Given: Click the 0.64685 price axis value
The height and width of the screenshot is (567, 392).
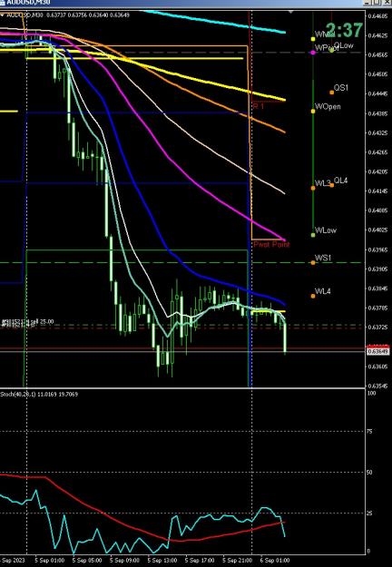Looking at the screenshot, I should click(x=378, y=16).
